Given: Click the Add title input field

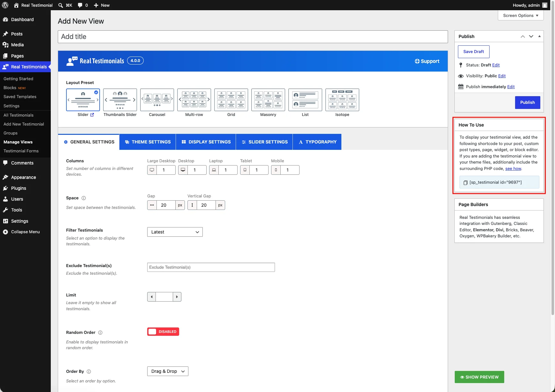Looking at the screenshot, I should [253, 37].
